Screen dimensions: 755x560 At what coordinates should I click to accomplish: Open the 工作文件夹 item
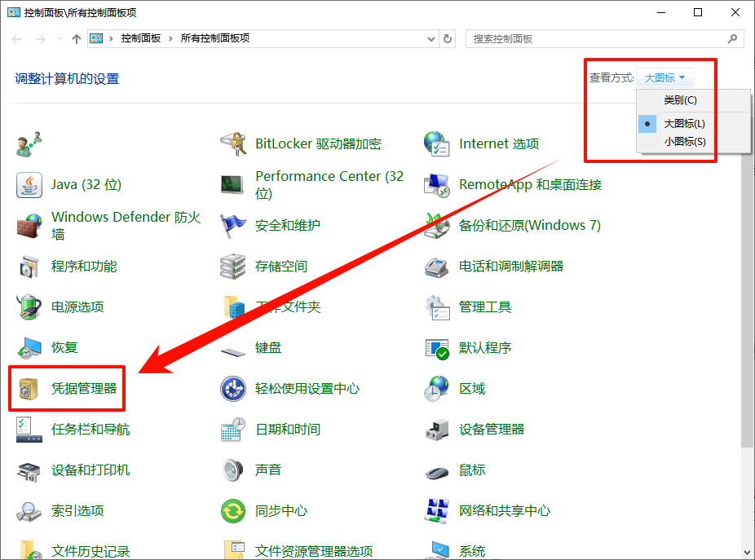click(288, 307)
